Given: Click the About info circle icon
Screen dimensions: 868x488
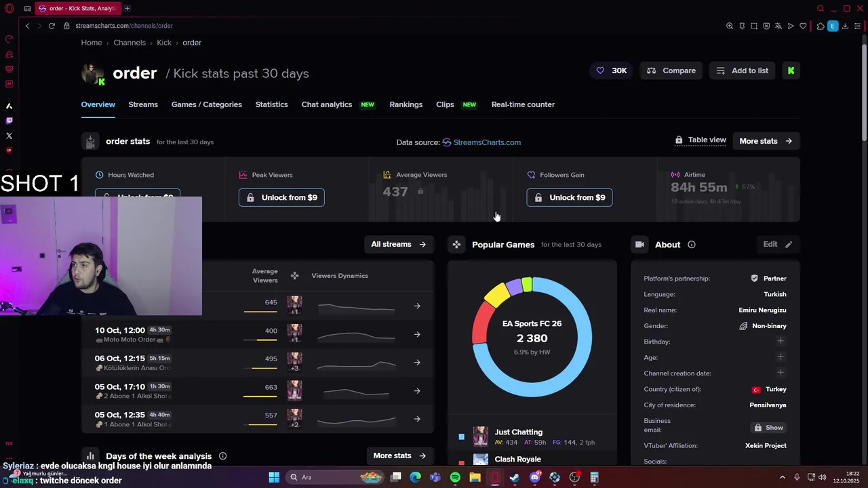Looking at the screenshot, I should (692, 245).
